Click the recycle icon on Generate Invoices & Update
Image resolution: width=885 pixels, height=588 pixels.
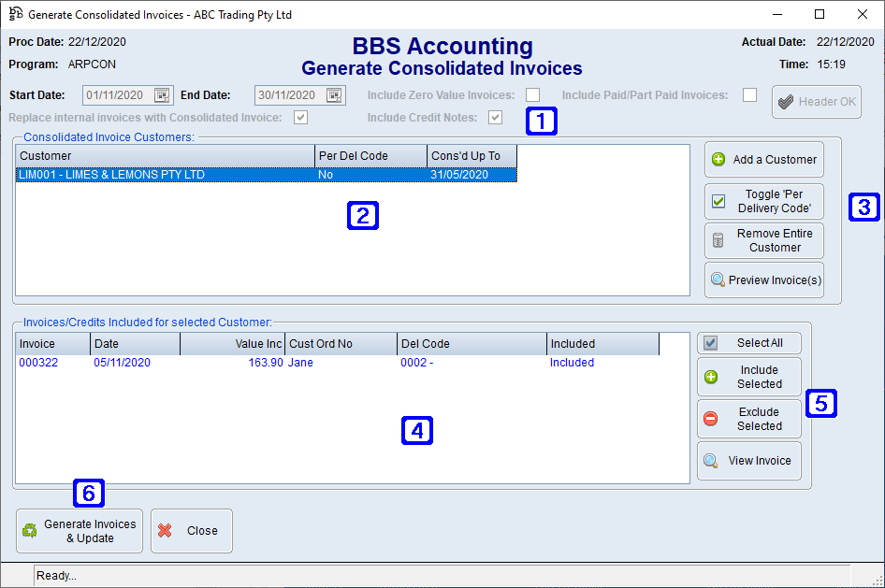[29, 530]
